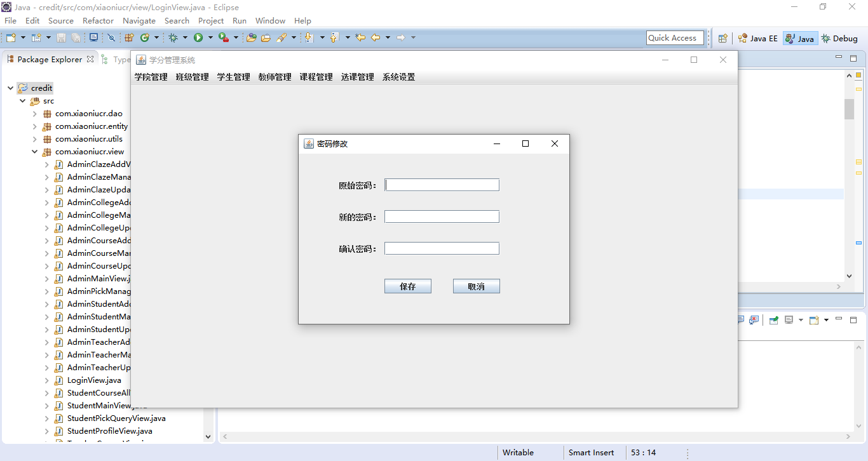This screenshot has width=868, height=461.
Task: Click the Quick Access search box
Action: point(675,38)
